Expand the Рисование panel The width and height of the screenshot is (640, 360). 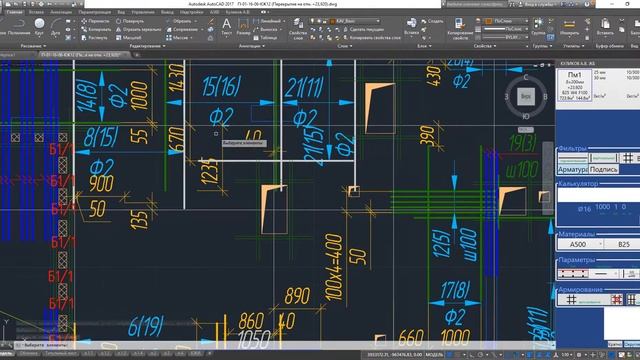tap(33, 46)
